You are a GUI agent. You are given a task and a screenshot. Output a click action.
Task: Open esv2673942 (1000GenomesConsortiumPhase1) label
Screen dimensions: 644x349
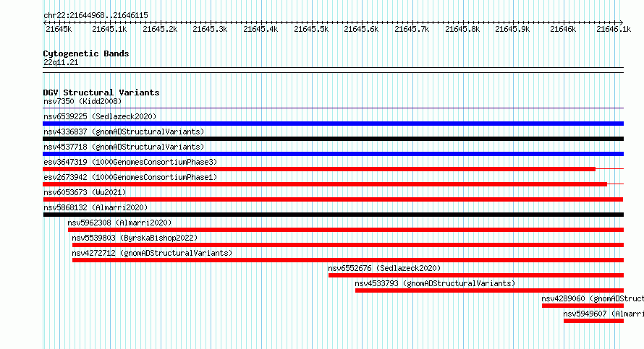(x=130, y=177)
